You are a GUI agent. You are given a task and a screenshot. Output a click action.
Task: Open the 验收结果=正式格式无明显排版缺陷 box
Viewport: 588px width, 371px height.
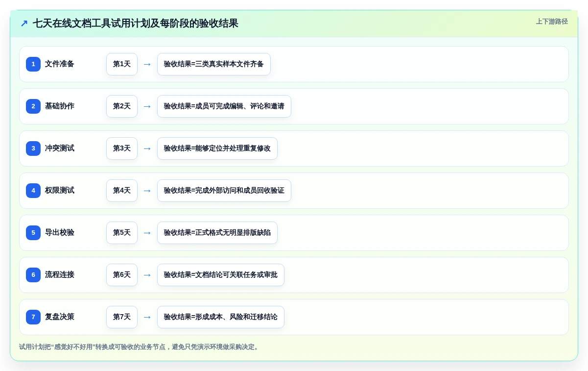pos(217,233)
